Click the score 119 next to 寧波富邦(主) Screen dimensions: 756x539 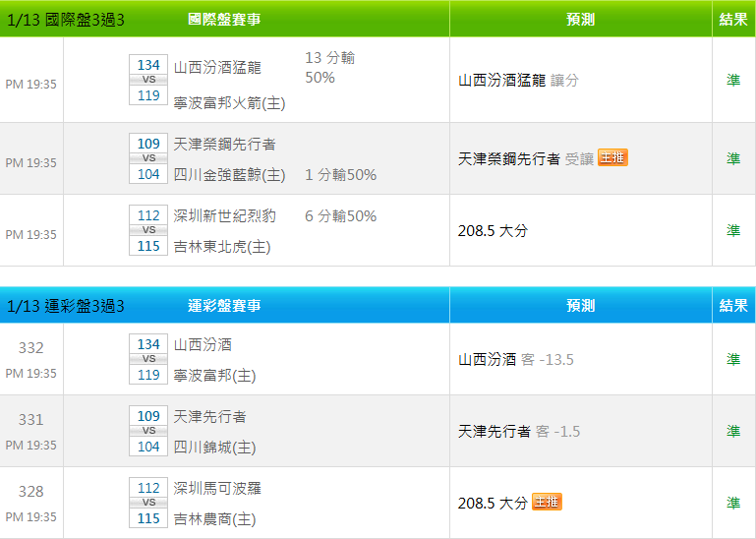[x=148, y=375]
